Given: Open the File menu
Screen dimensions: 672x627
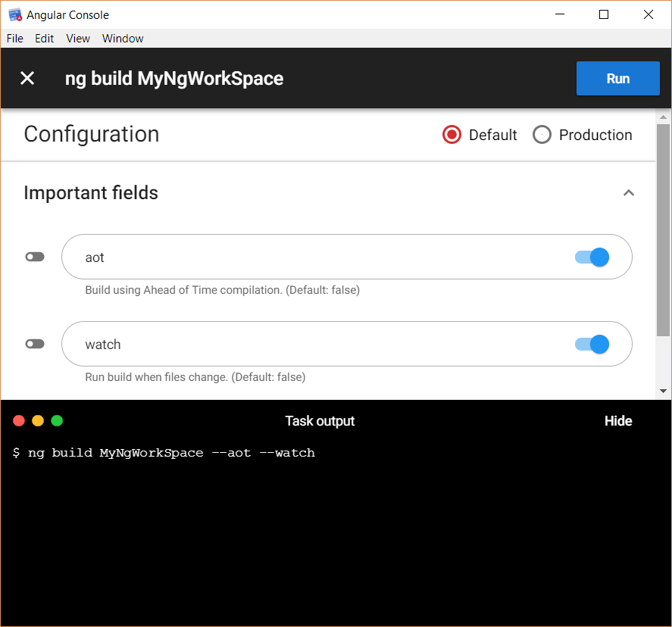Looking at the screenshot, I should [x=15, y=39].
